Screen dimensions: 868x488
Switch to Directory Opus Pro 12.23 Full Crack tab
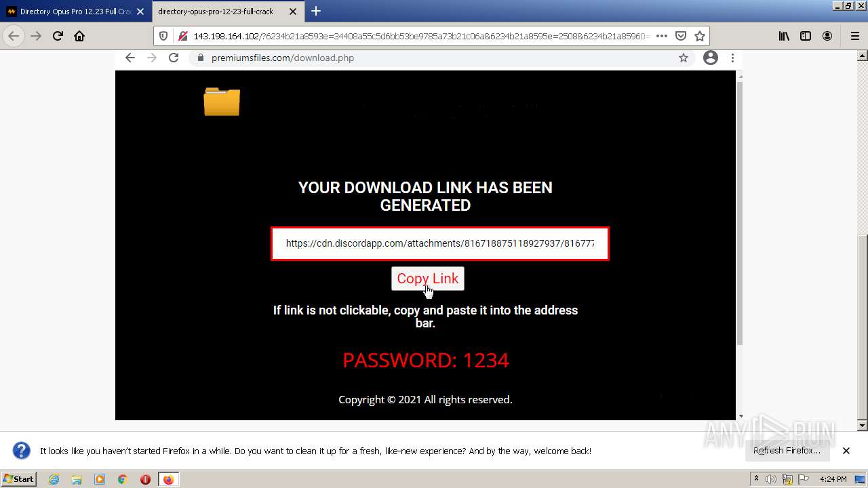75,12
